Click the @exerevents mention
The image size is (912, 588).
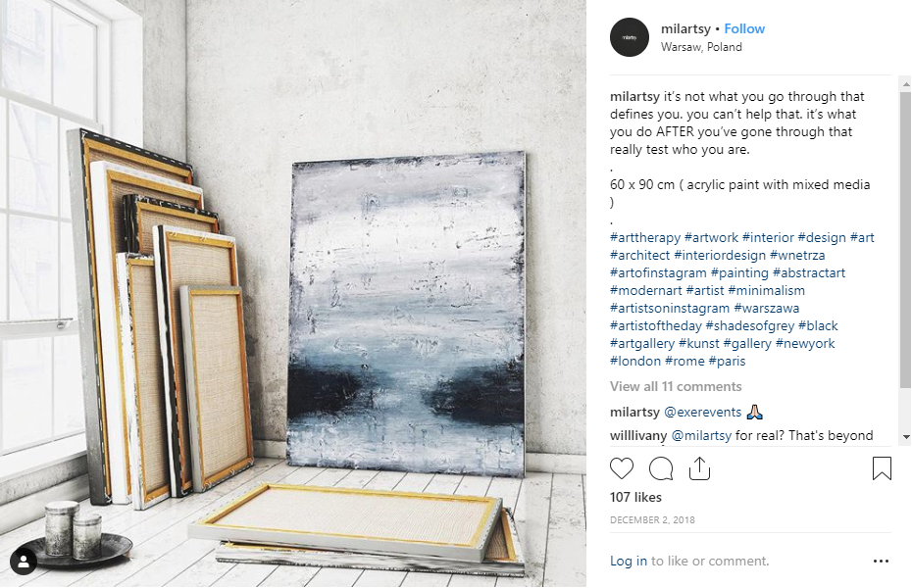702,412
